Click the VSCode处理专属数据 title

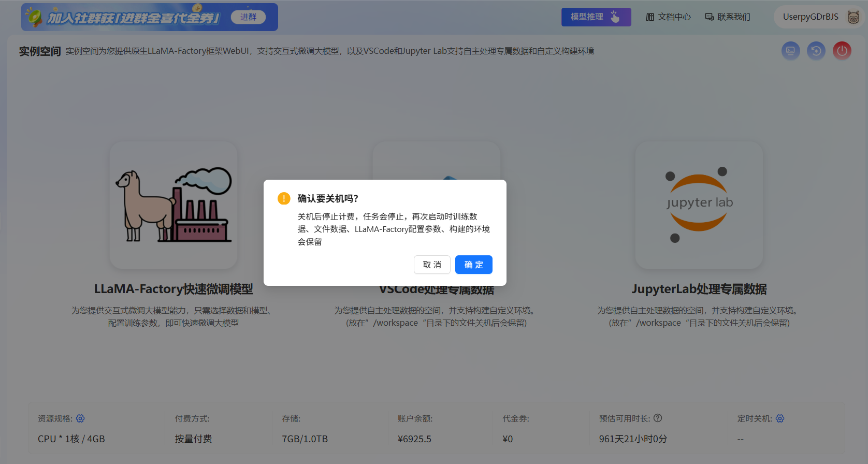[x=437, y=291]
